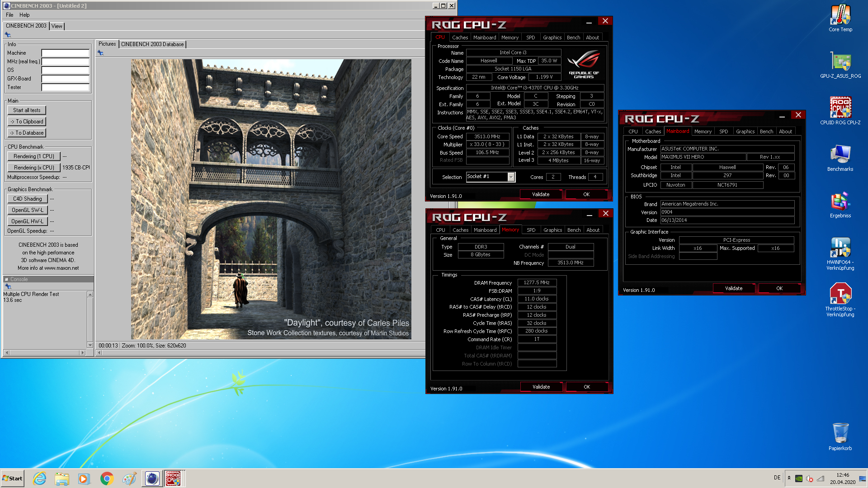The height and width of the screenshot is (488, 868).
Task: Click pin icon in Info panel header
Action: point(8,35)
